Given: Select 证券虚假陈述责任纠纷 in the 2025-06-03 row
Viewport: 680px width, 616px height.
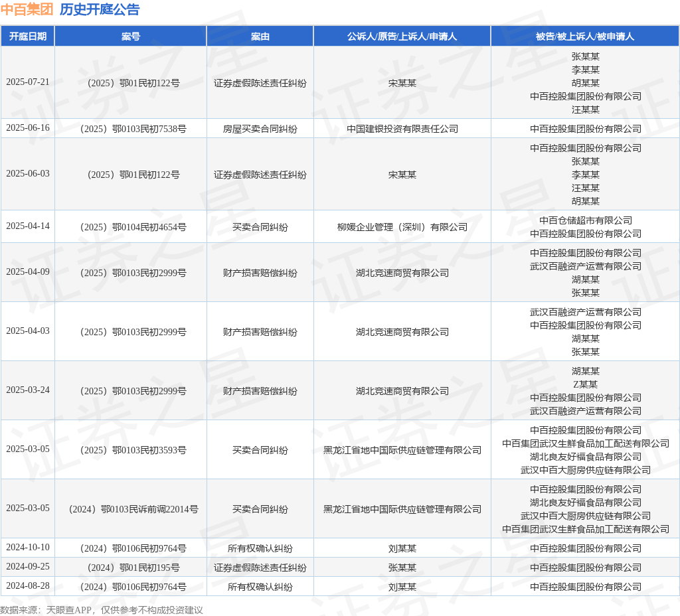Looking at the screenshot, I should pos(260,175).
